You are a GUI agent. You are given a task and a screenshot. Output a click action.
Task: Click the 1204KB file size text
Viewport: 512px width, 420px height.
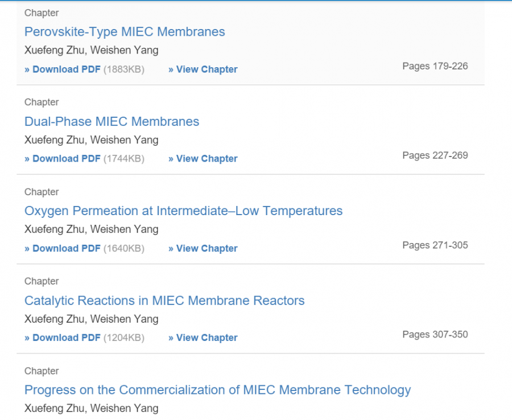[x=124, y=338]
